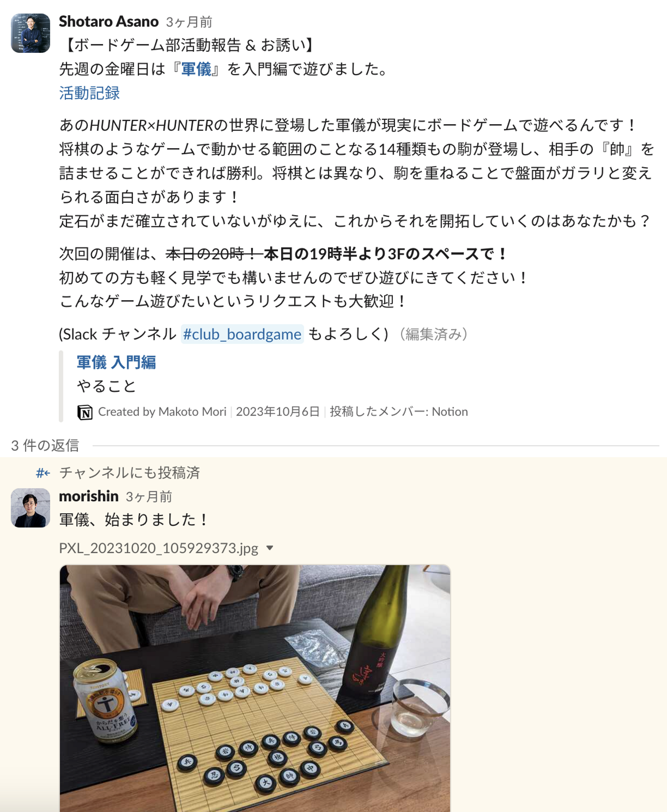Click the timestamp on morishin's reply
Screen dimensions: 667x812
(149, 497)
